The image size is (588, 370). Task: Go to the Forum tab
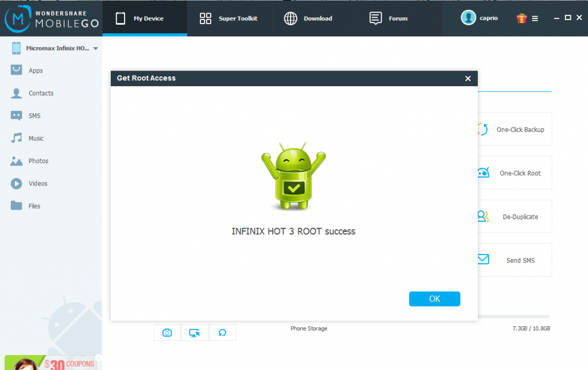(x=400, y=18)
